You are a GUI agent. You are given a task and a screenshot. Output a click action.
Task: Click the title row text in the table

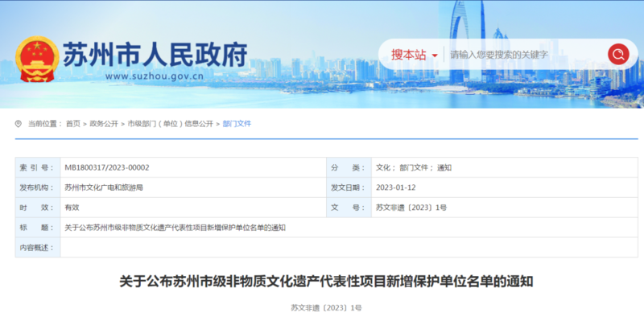coord(175,228)
